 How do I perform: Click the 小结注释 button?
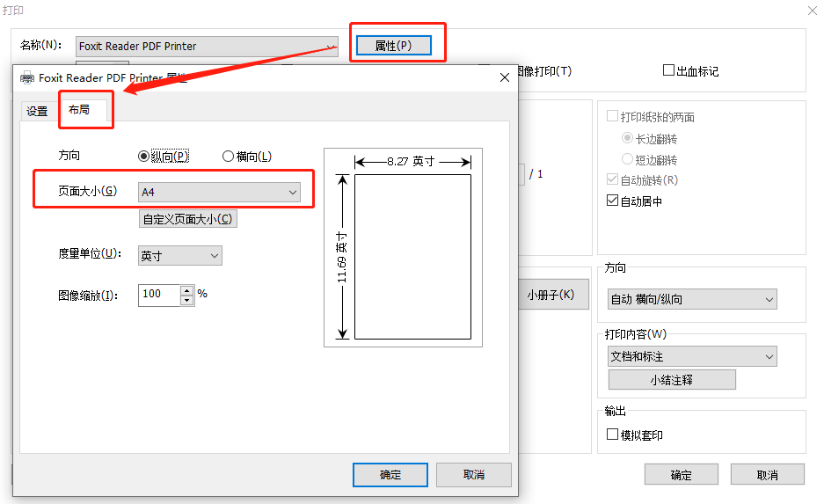pyautogui.click(x=672, y=379)
